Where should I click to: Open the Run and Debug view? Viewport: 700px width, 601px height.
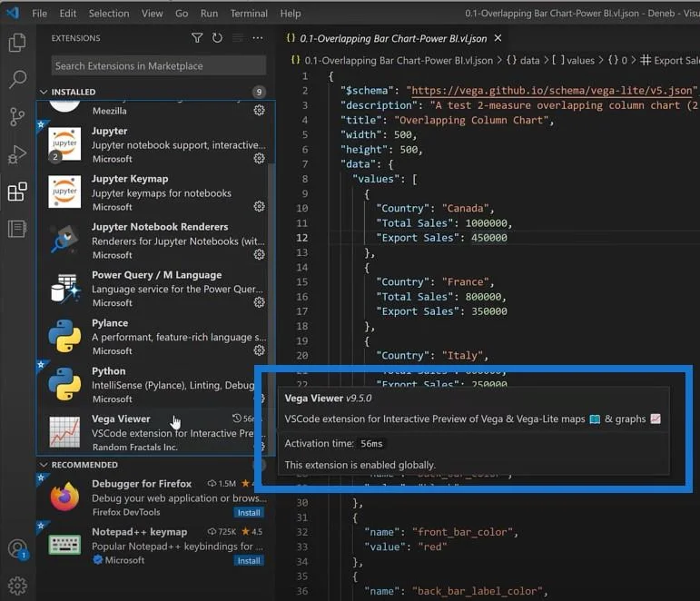coord(17,154)
